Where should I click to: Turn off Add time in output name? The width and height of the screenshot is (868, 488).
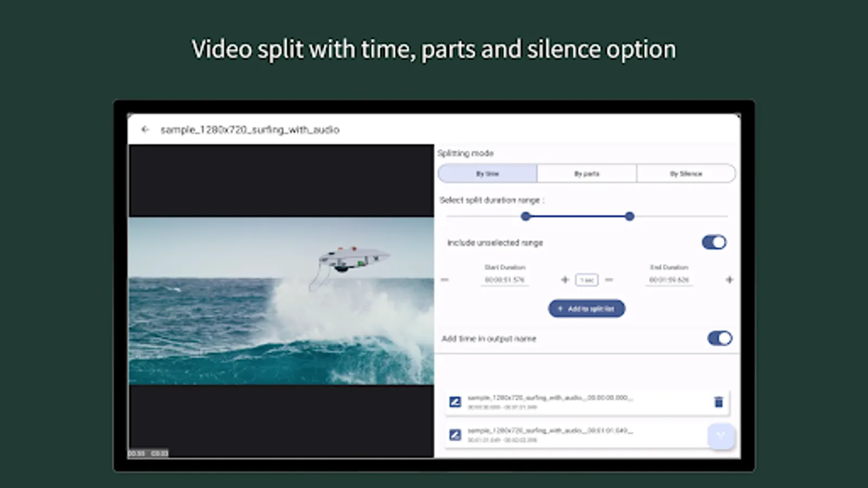[719, 338]
